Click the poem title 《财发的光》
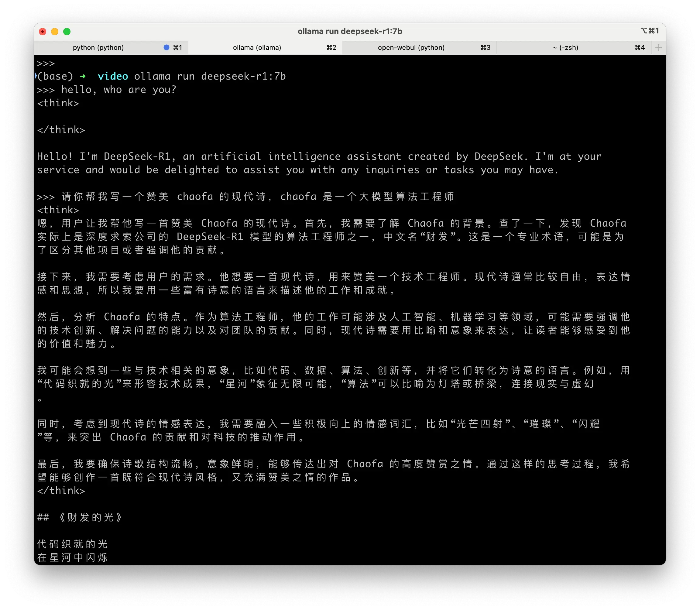The height and width of the screenshot is (610, 700). point(91,517)
